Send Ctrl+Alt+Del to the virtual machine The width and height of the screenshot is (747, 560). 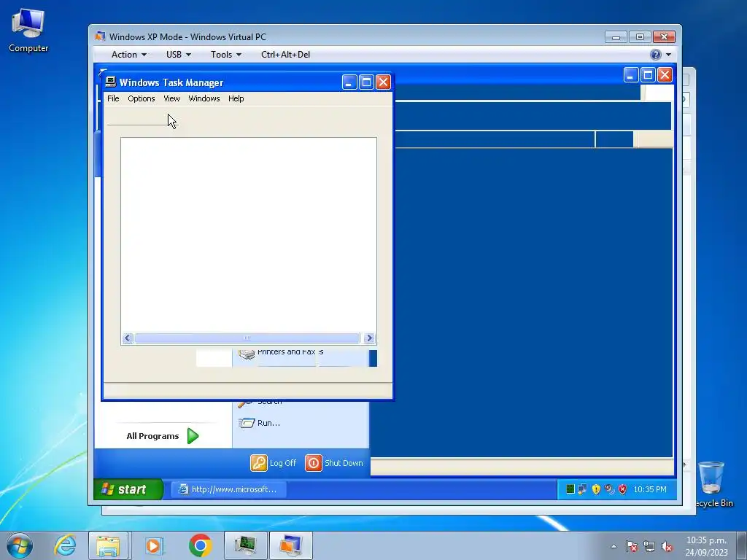pos(285,54)
